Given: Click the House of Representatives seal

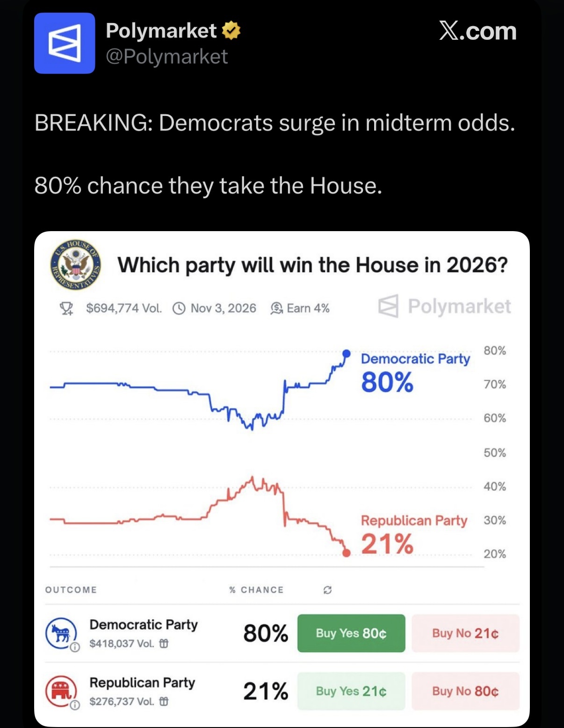Looking at the screenshot, I should tap(76, 265).
